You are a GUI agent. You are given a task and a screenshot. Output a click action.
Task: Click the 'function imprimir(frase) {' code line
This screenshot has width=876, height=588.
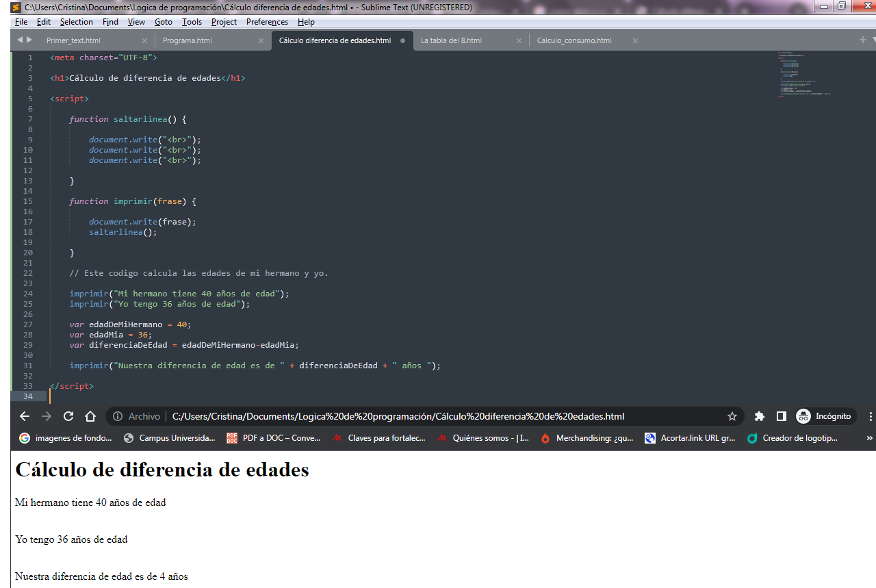click(133, 201)
